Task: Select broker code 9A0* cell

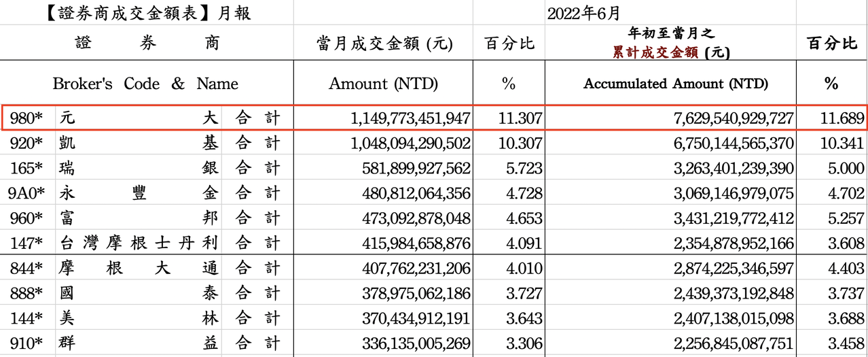Action: point(26,193)
